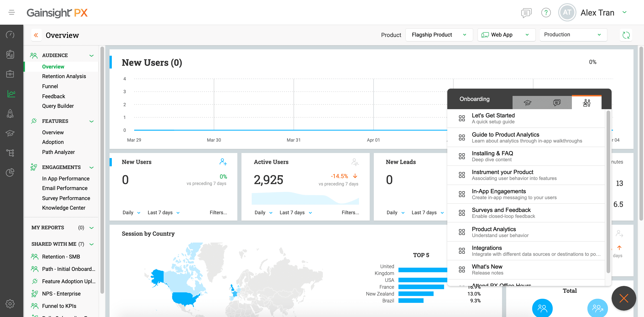Select Retention Analysis in sidebar menu

pos(64,76)
